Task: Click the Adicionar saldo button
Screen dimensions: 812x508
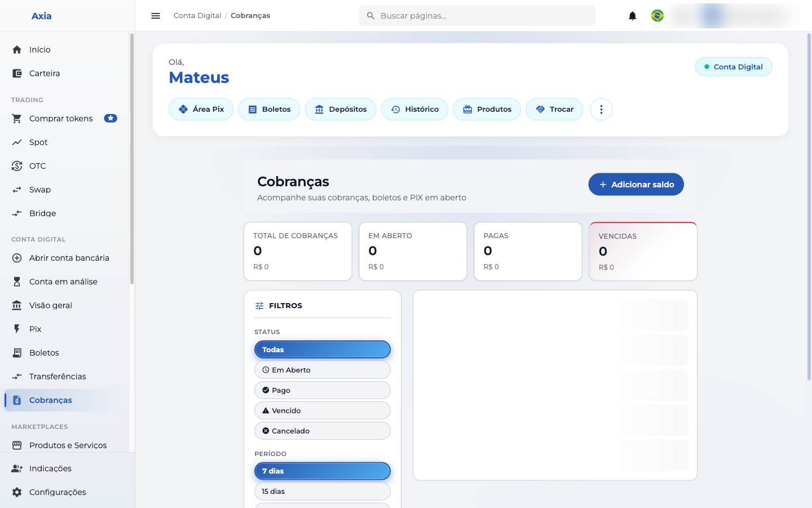Action: [x=636, y=185]
